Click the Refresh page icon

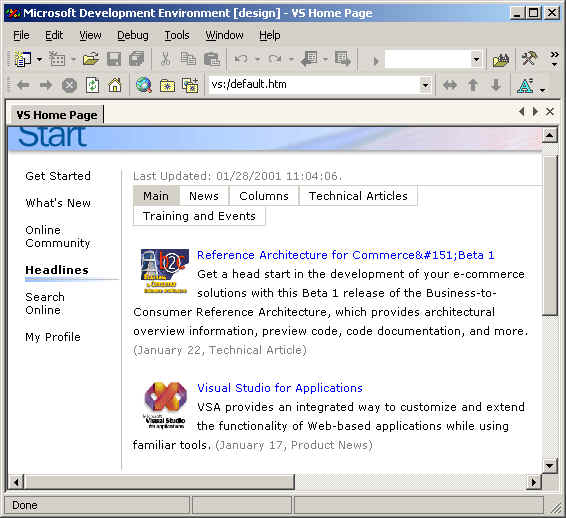(x=92, y=85)
